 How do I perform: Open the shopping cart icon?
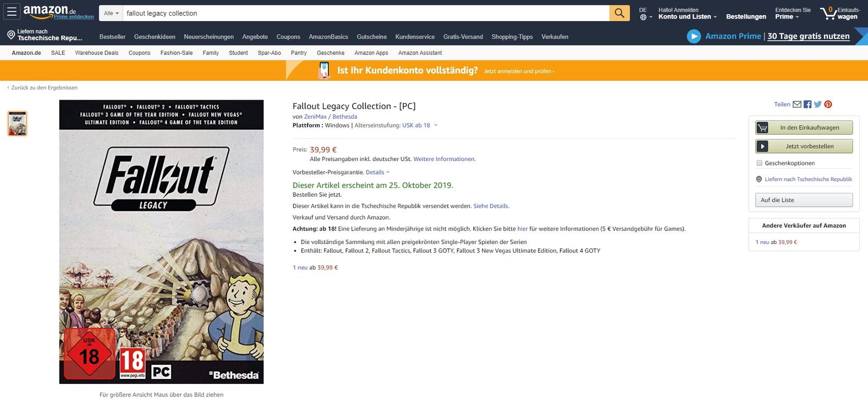(829, 13)
